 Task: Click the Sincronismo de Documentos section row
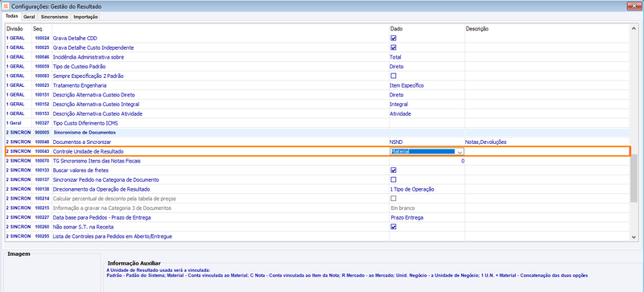[317, 133]
